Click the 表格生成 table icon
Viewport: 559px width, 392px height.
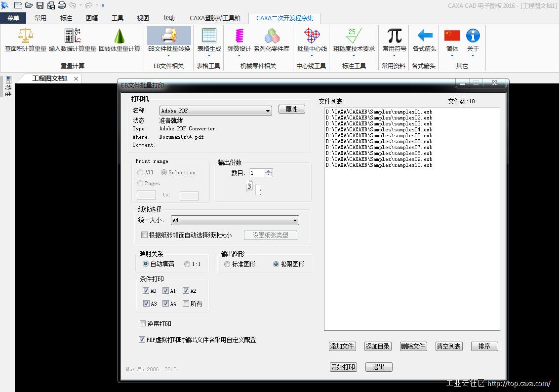tap(209, 36)
